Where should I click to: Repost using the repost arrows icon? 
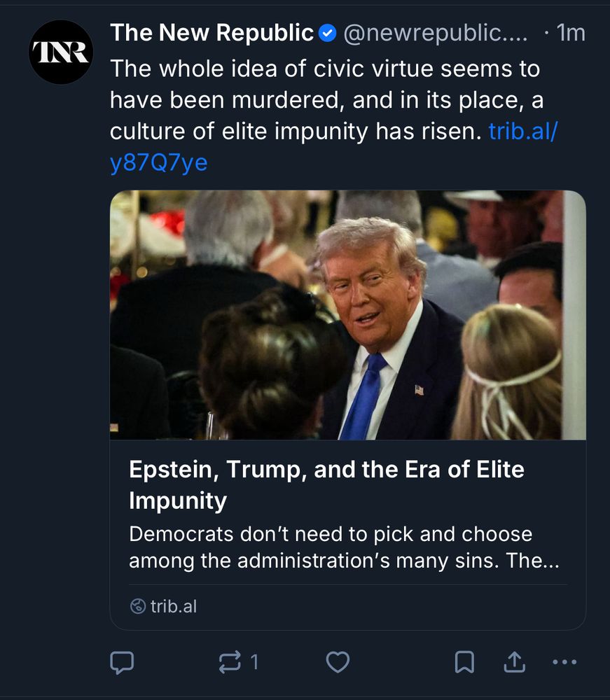(230, 661)
